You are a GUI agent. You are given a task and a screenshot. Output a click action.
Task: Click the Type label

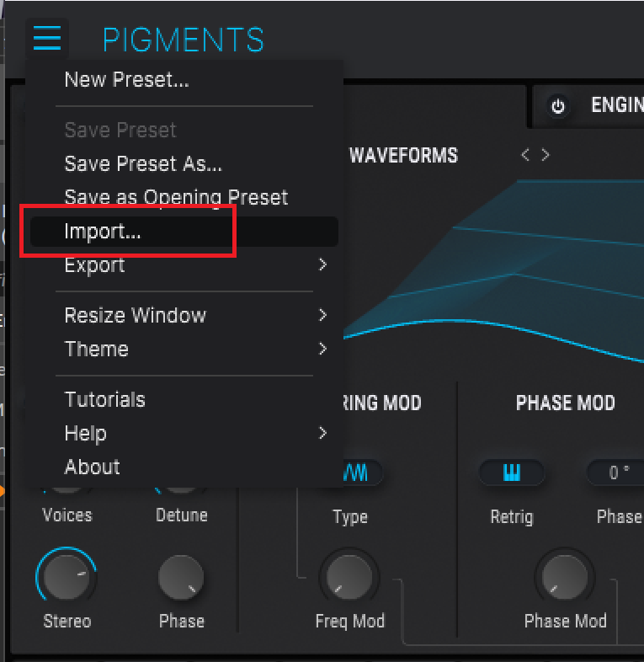pos(350,518)
